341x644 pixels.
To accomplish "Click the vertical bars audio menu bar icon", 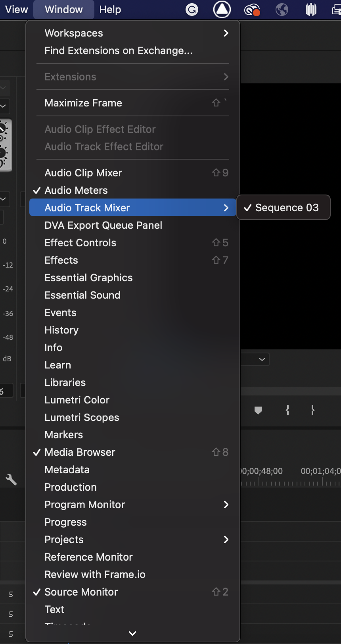I will pos(311,10).
